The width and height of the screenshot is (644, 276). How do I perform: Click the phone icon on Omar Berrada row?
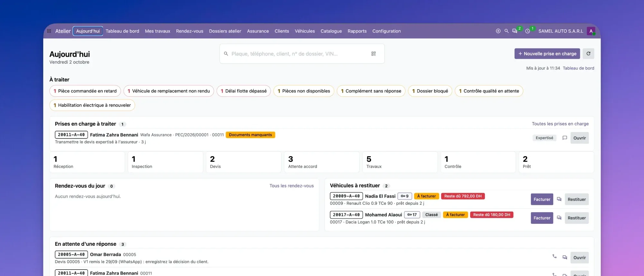pyautogui.click(x=554, y=256)
